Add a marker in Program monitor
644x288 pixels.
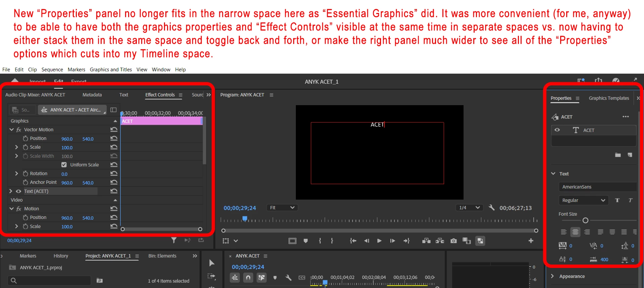pyautogui.click(x=306, y=241)
